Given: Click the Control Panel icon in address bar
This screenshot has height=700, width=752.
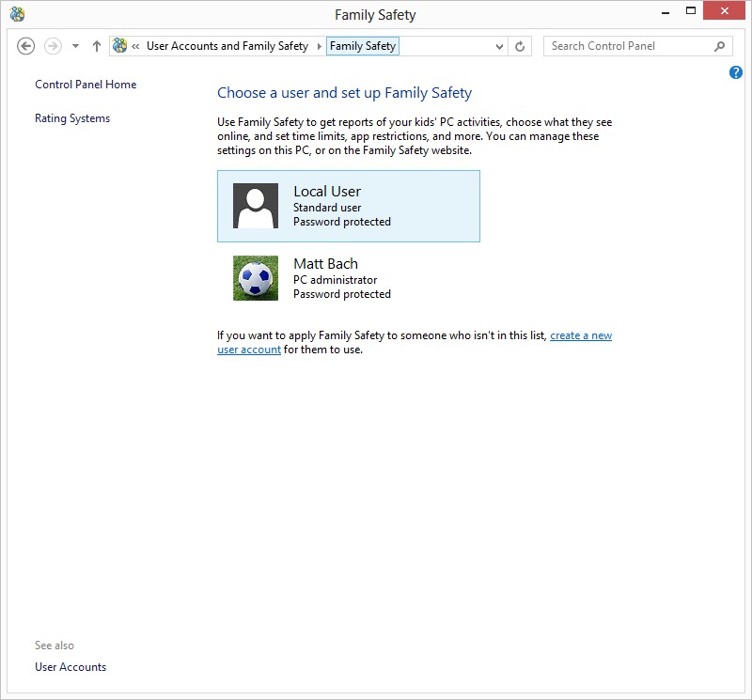Looking at the screenshot, I should (119, 46).
